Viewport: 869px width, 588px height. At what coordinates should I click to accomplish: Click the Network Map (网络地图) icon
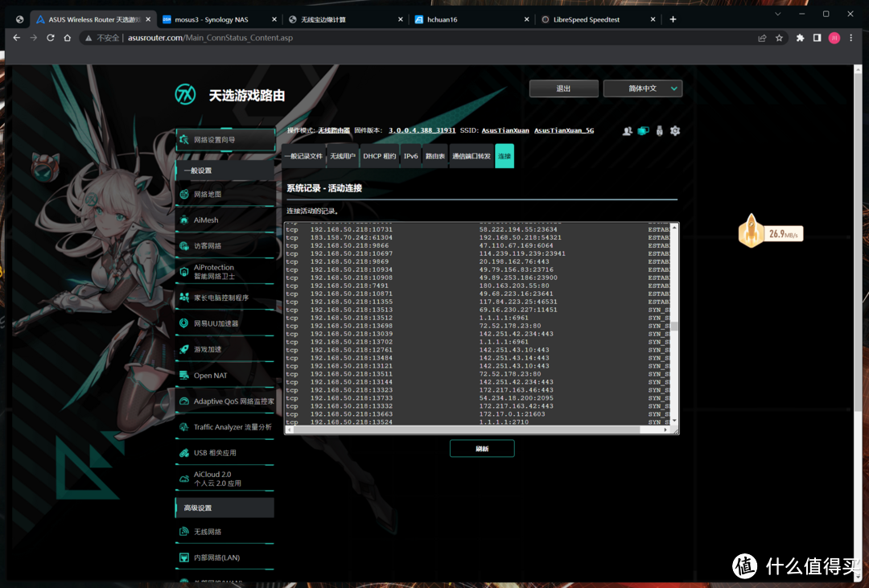(x=184, y=194)
